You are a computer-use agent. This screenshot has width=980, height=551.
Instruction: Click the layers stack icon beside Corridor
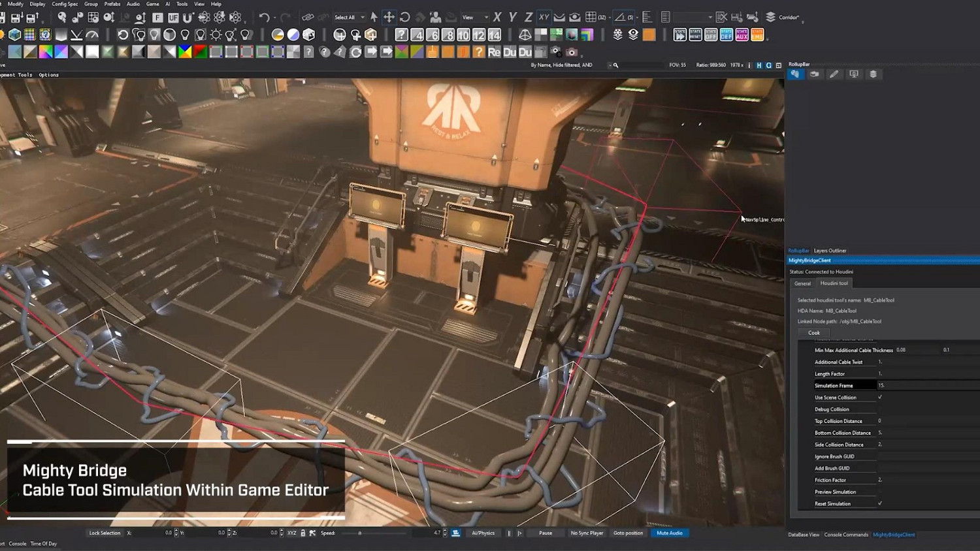pos(771,18)
